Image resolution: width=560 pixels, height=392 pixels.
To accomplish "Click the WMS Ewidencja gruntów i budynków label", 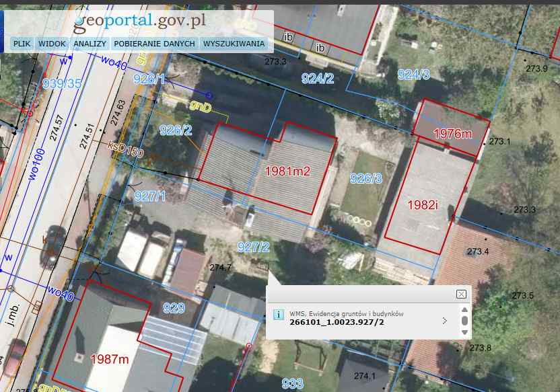I will [x=346, y=313].
